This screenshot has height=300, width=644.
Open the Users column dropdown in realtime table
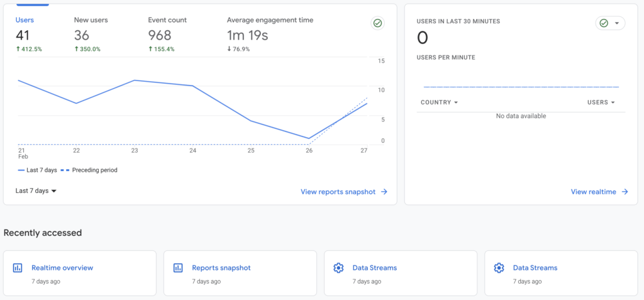coord(600,103)
